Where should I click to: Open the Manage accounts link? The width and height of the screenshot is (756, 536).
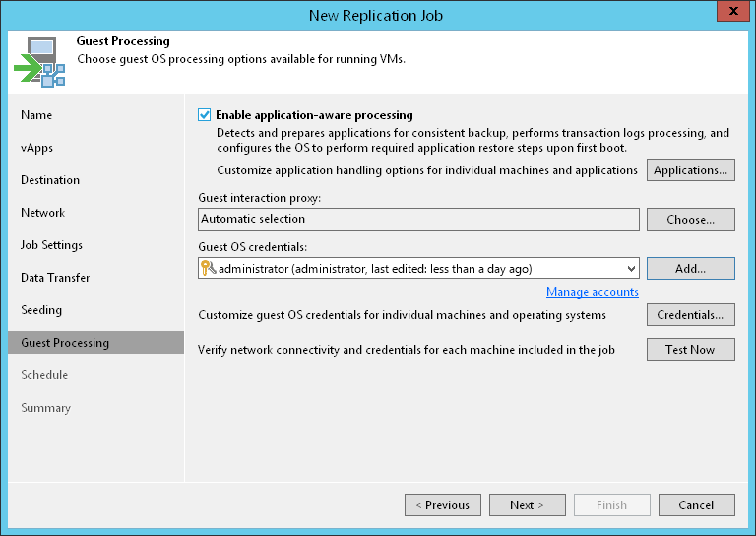click(592, 292)
